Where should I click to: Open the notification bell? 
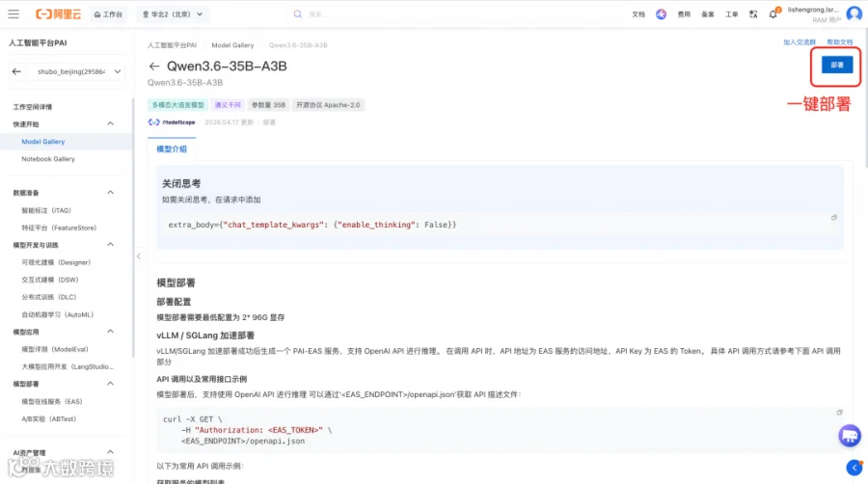coord(773,14)
